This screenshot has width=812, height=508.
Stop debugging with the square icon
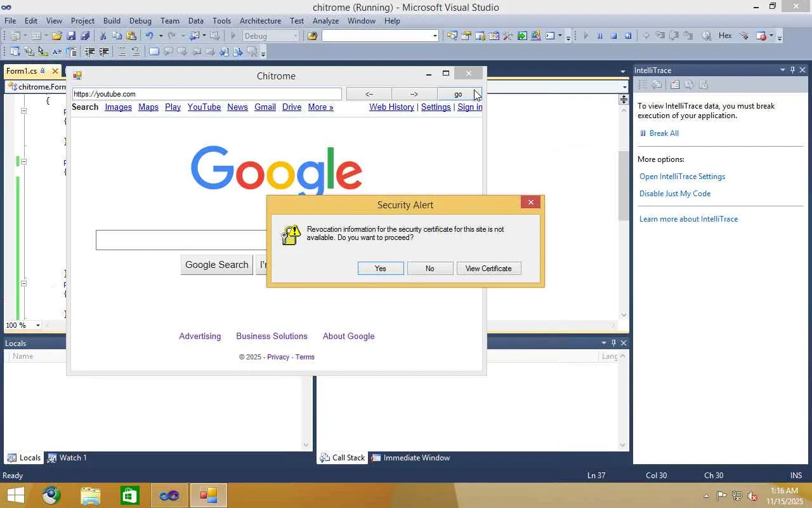click(614, 36)
